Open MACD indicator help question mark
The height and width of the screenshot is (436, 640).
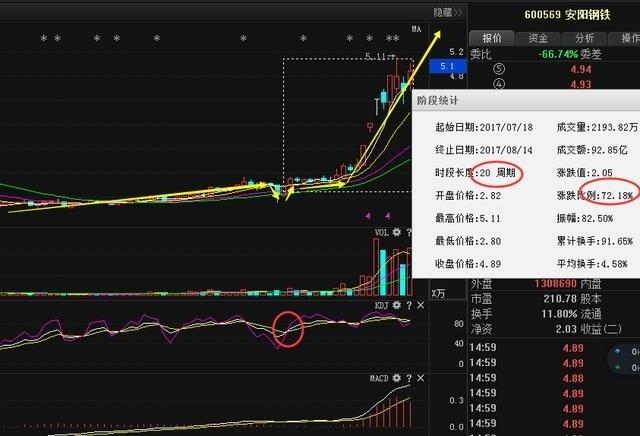tap(409, 378)
